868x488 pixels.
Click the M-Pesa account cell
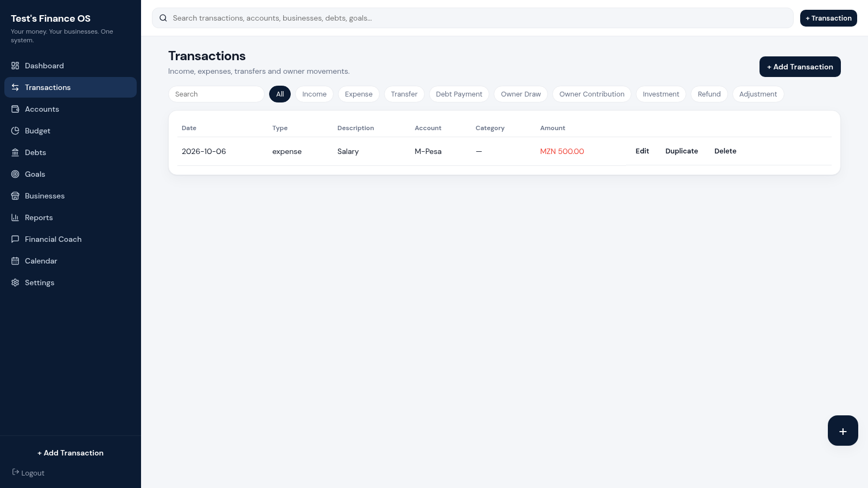(x=428, y=151)
